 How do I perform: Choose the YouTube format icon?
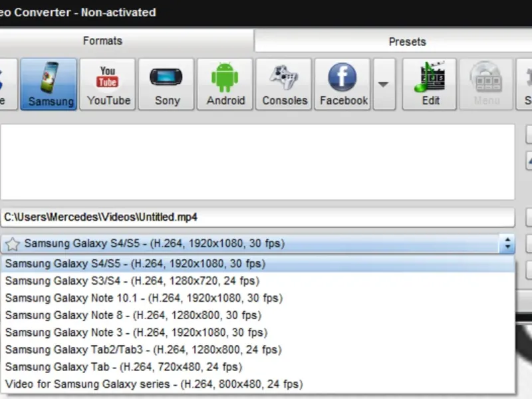108,84
